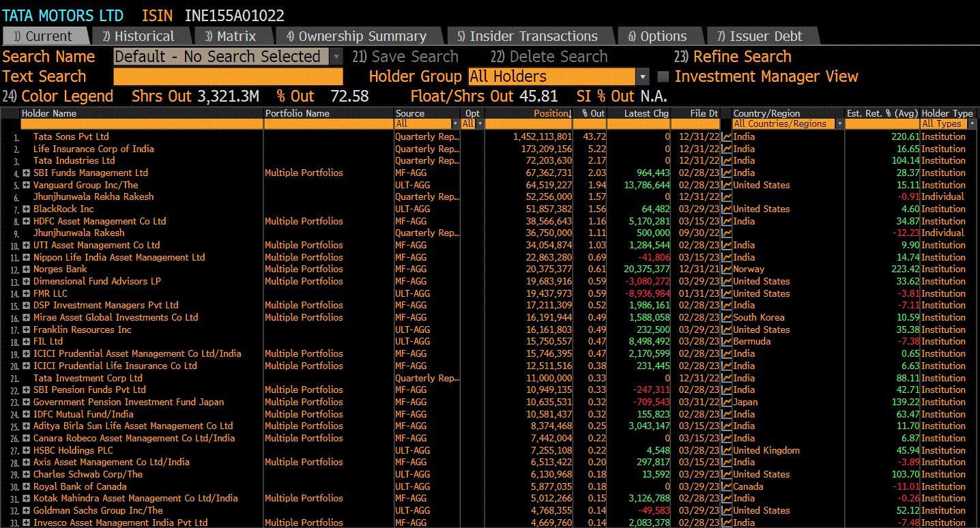Sort by the Position column header
The height and width of the screenshot is (528, 980).
(x=551, y=113)
